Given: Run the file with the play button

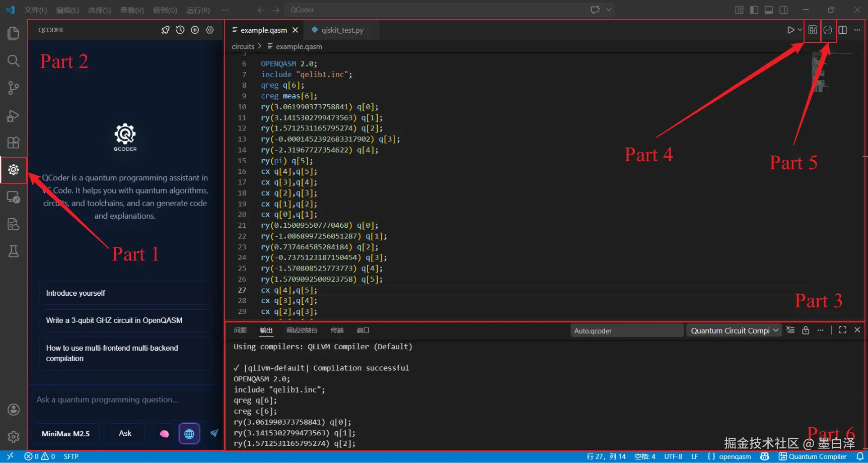Looking at the screenshot, I should point(790,30).
